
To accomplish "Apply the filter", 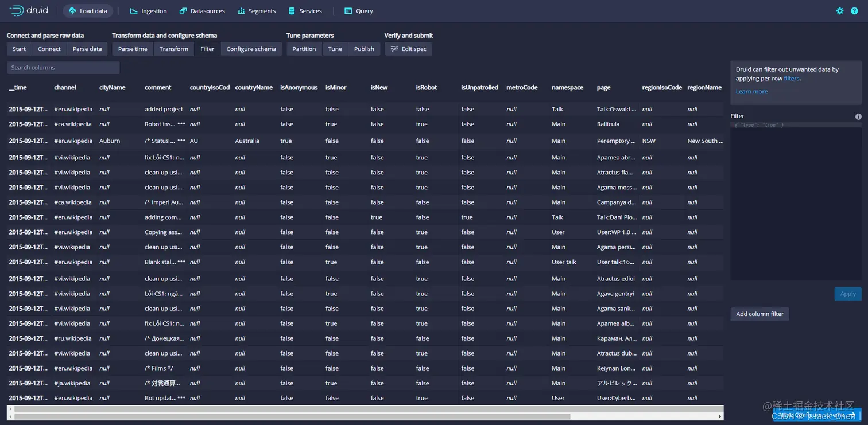I will pos(848,294).
